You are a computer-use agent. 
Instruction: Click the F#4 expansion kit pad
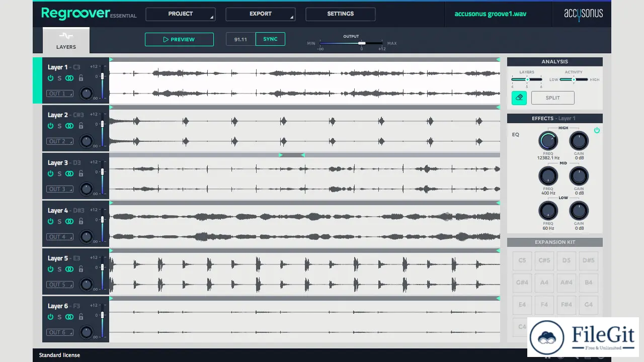point(567,305)
